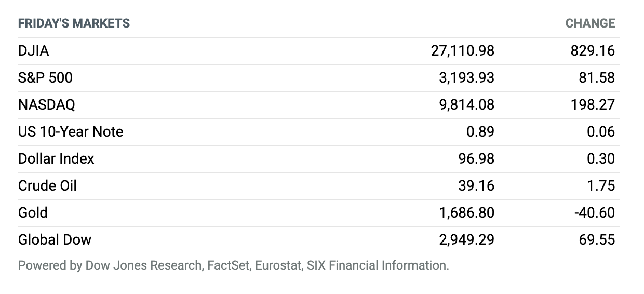Click the Powered by Dow Jones Research footnote
This screenshot has height=294, width=644.
click(x=233, y=266)
